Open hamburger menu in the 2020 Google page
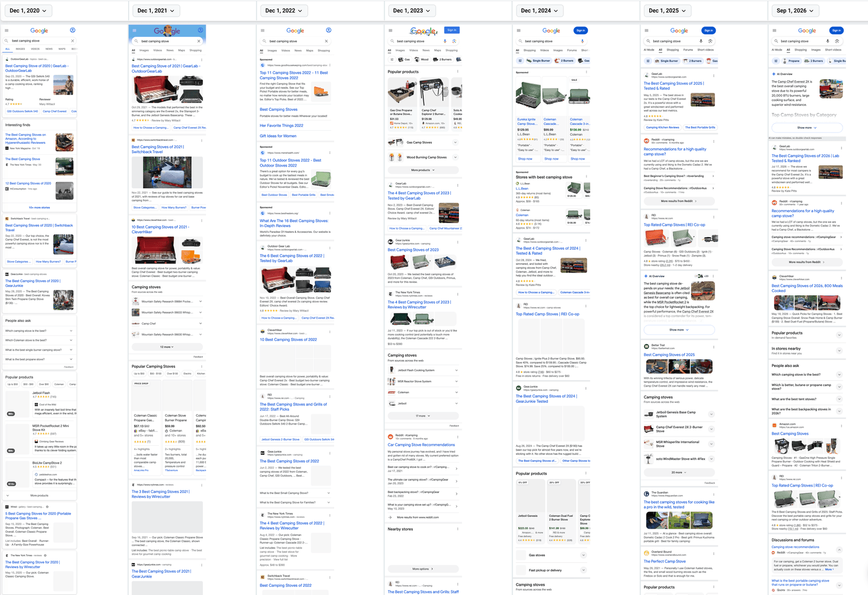The height and width of the screenshot is (595, 868). pyautogui.click(x=7, y=30)
